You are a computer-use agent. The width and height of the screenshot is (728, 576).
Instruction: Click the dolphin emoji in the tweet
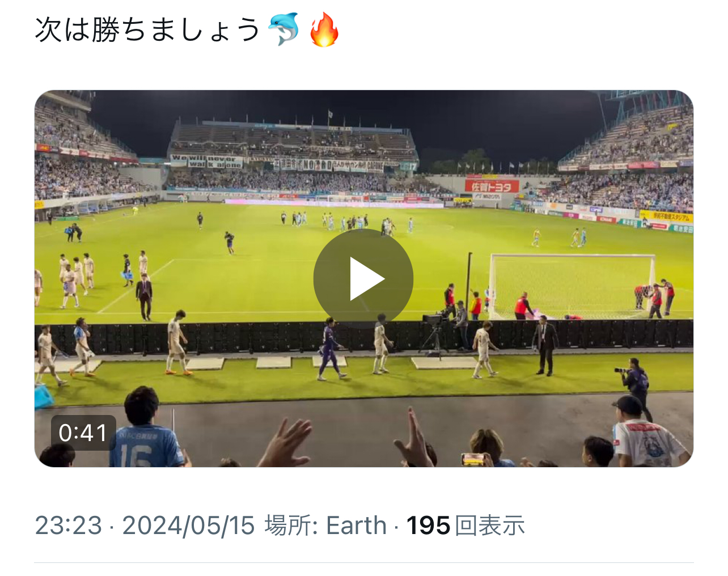283,29
